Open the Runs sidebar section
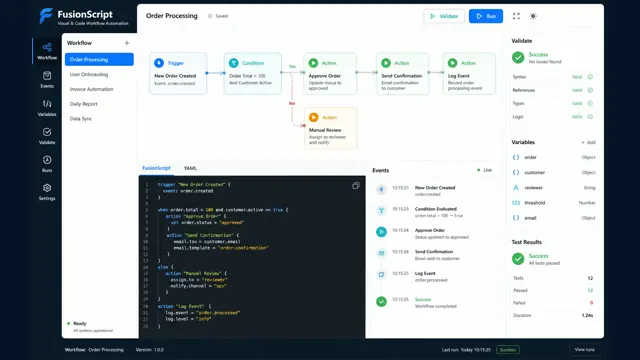Viewport: 640px width, 360px height. point(47,164)
